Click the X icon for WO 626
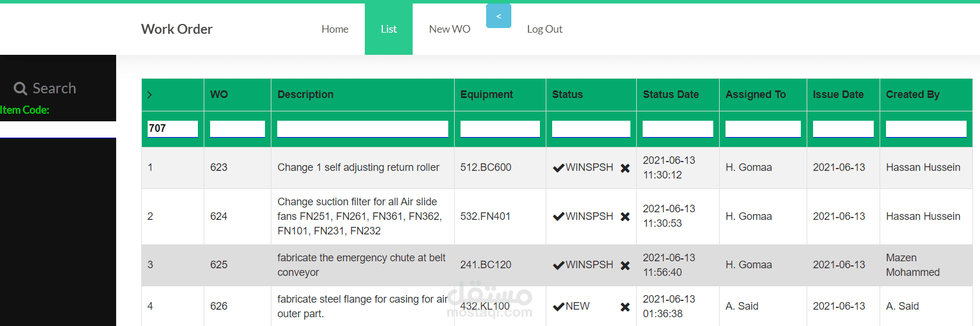980x326 pixels. [x=625, y=307]
